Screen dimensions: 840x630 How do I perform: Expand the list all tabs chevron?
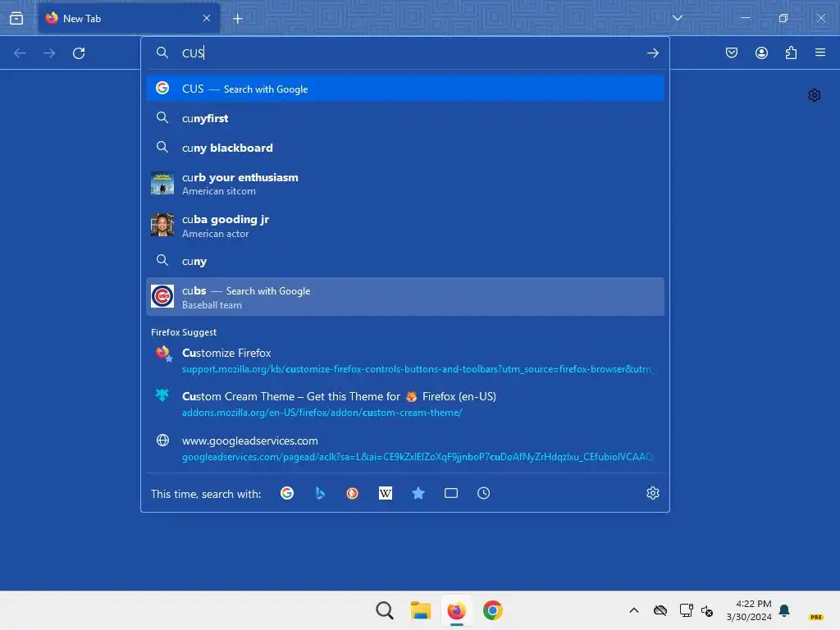677,18
